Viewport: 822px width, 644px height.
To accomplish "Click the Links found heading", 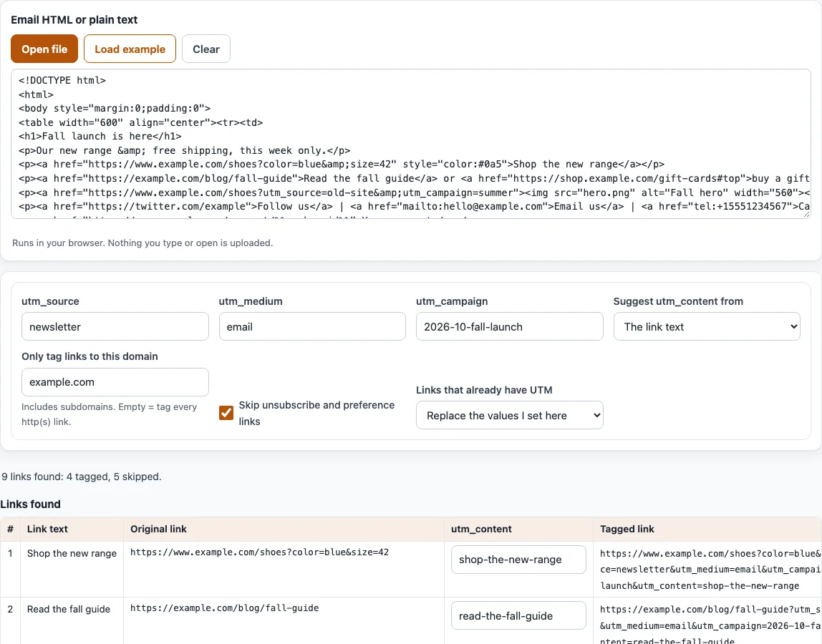I will tap(30, 504).
